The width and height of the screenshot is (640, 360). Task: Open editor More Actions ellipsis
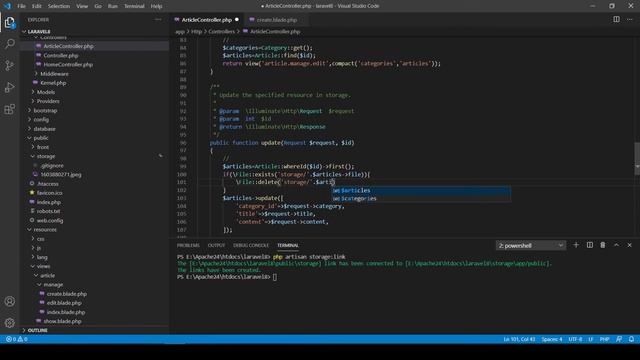pyautogui.click(x=630, y=19)
